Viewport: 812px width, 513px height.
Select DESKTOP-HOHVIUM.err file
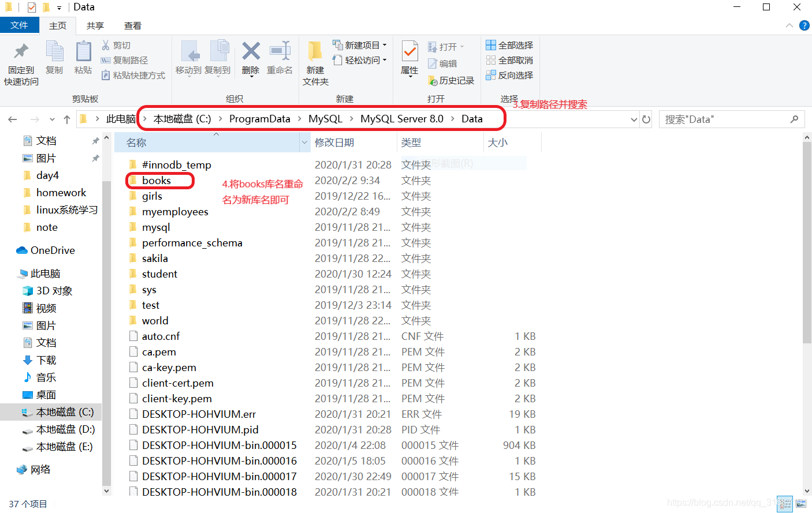click(199, 414)
